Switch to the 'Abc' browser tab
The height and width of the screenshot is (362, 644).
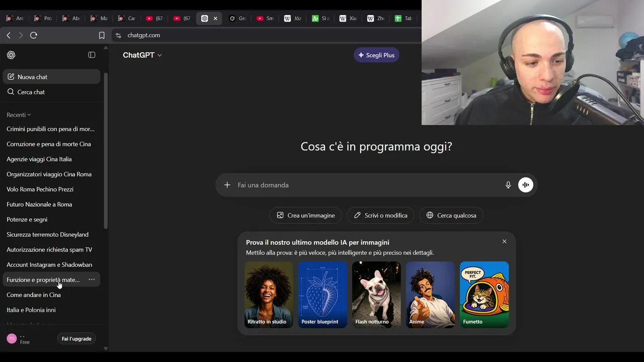[70, 18]
